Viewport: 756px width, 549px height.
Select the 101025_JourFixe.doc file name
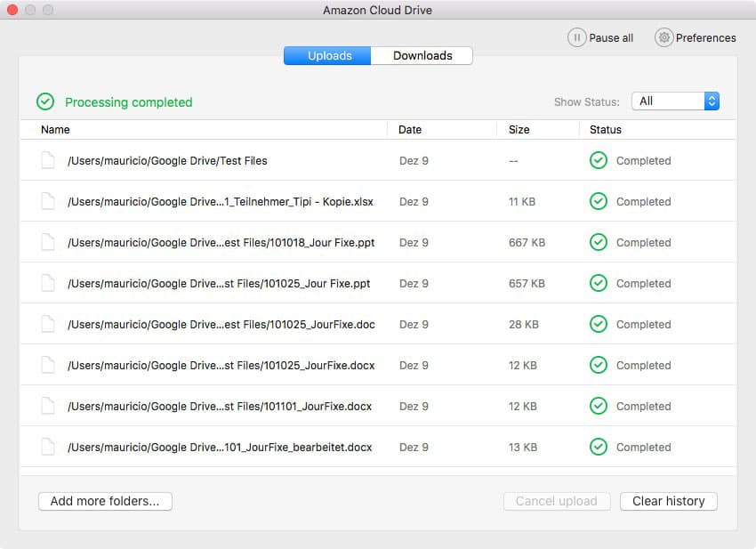[x=221, y=325]
